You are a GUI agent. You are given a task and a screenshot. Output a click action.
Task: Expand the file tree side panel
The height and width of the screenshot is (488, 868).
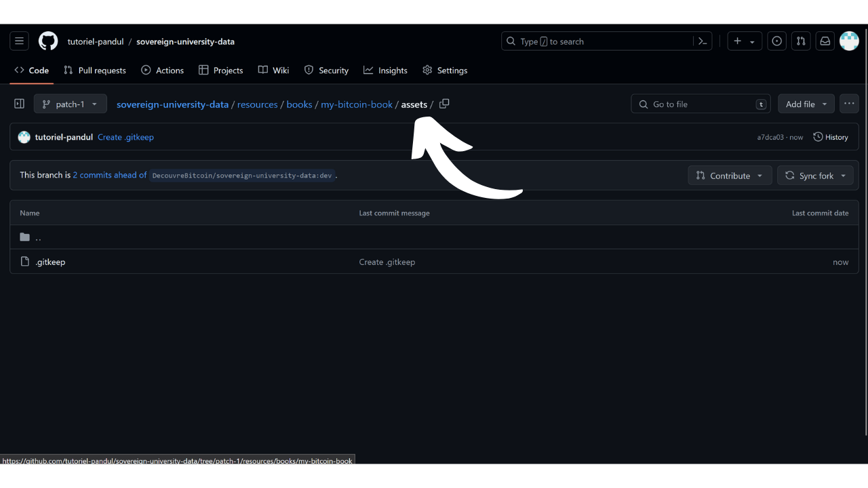19,104
